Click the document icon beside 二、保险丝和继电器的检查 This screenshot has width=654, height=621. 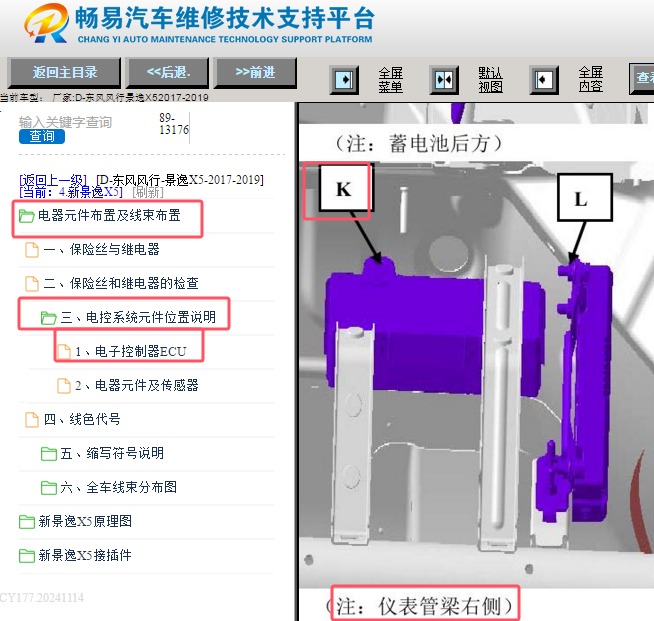[x=32, y=284]
